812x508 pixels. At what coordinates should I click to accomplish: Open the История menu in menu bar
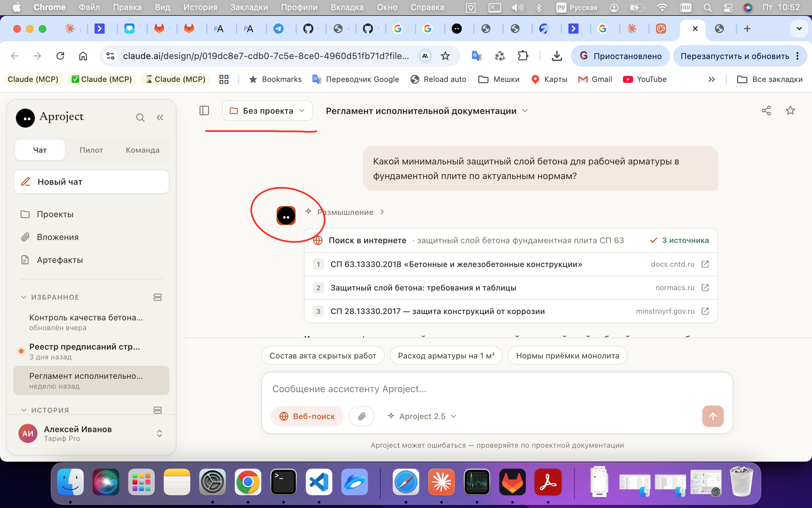click(x=200, y=7)
